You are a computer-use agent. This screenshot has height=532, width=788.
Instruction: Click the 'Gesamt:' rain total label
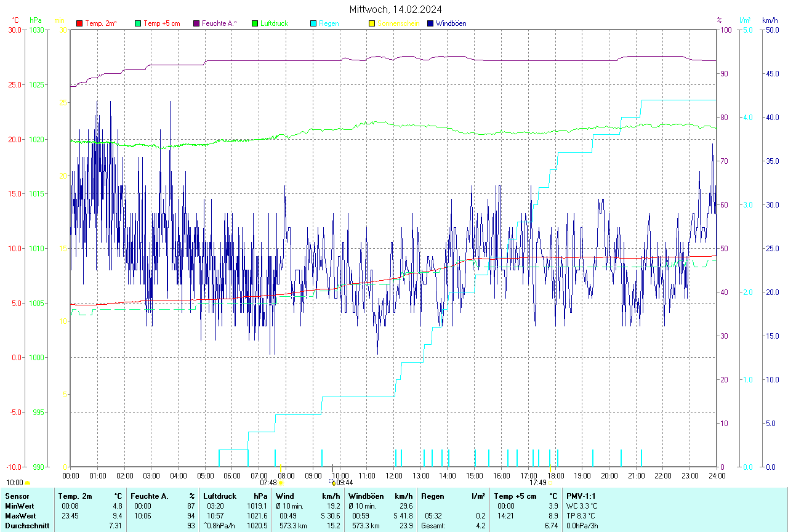[x=433, y=526]
